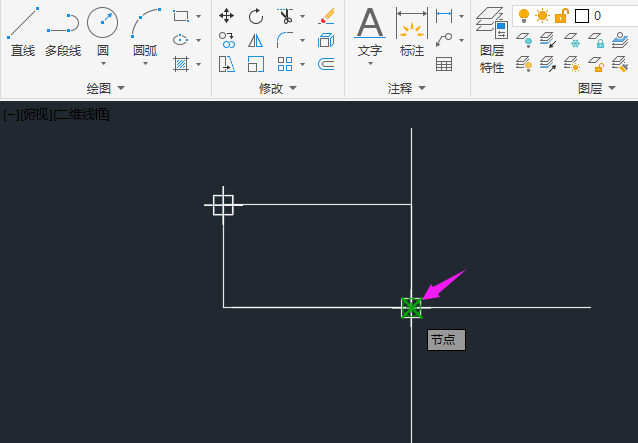This screenshot has width=638, height=443.
Task: Open the [俯视] view control menu
Action: pyautogui.click(x=36, y=115)
